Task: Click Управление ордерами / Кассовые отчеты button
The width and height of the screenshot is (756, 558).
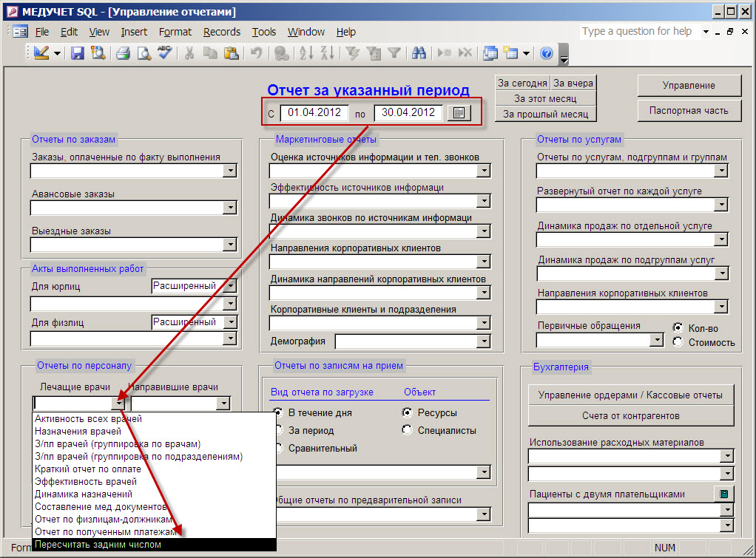Action: [x=631, y=395]
